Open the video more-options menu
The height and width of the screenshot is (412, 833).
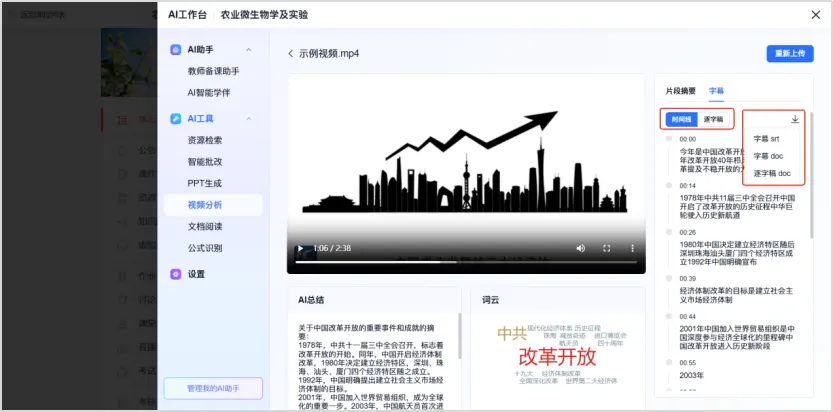pos(632,248)
